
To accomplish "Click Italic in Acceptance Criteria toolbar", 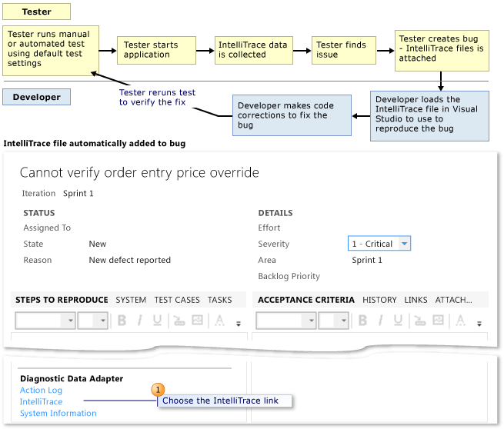I will pyautogui.click(x=381, y=320).
